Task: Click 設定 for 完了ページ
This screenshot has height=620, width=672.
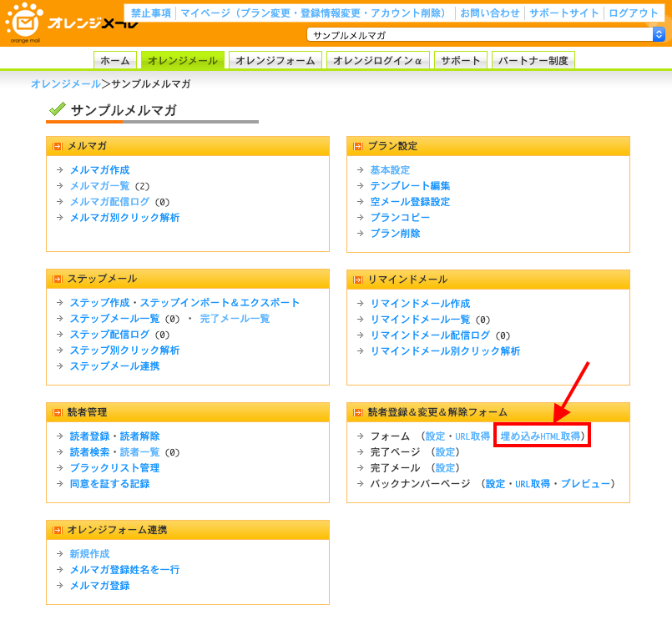Action: [445, 452]
